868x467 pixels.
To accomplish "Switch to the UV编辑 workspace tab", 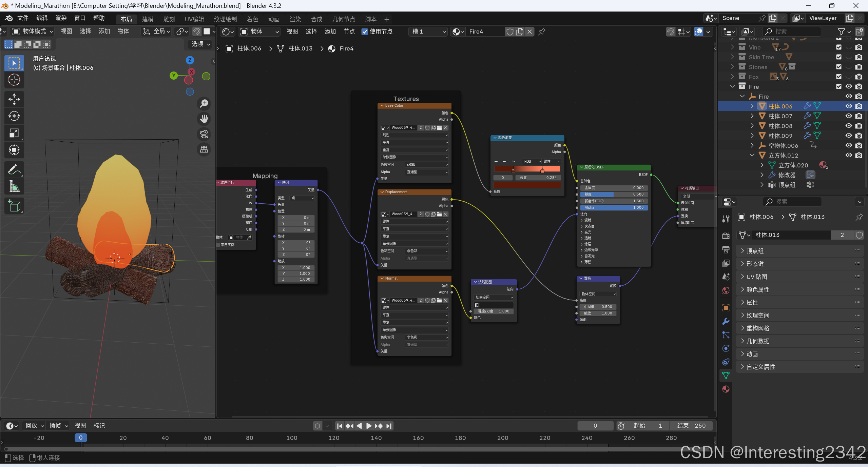I will coord(194,19).
